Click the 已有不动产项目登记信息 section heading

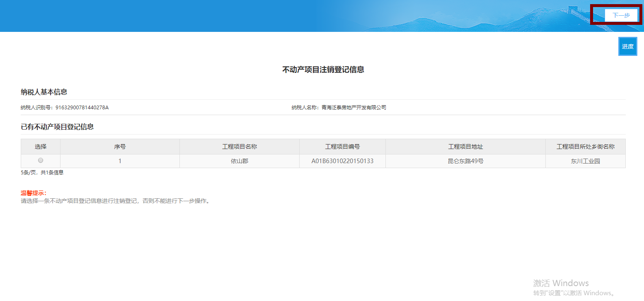click(57, 127)
